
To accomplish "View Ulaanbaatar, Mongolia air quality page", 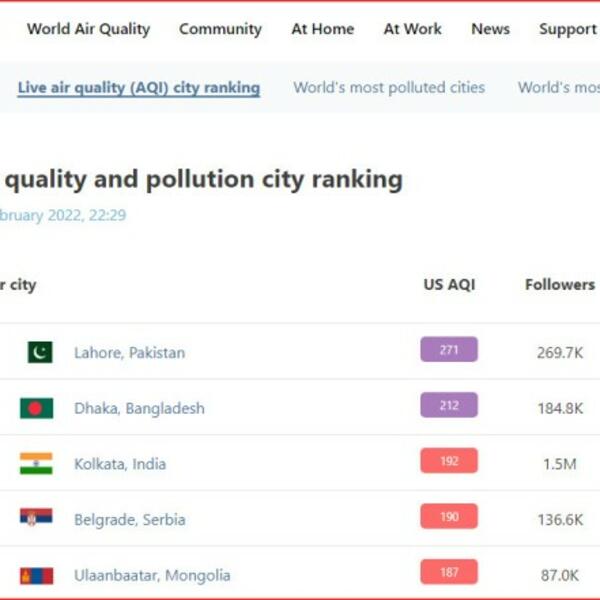I will 152,575.
